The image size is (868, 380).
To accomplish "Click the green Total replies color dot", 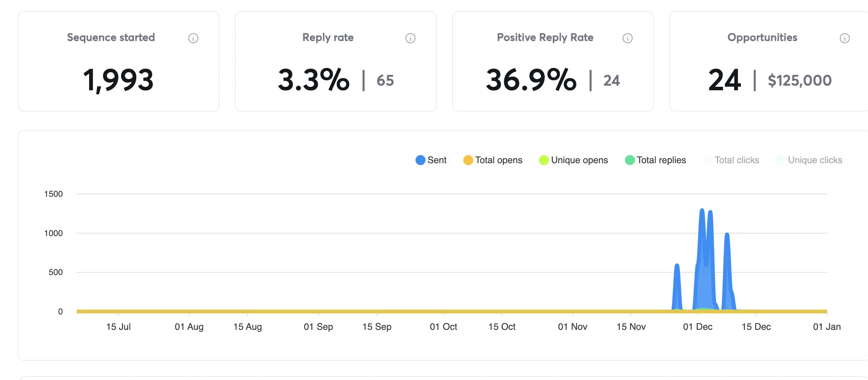I will click(x=630, y=160).
